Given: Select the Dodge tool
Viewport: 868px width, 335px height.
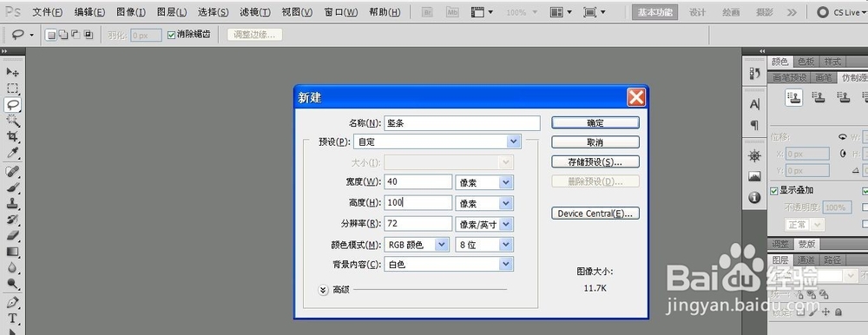Looking at the screenshot, I should [12, 284].
